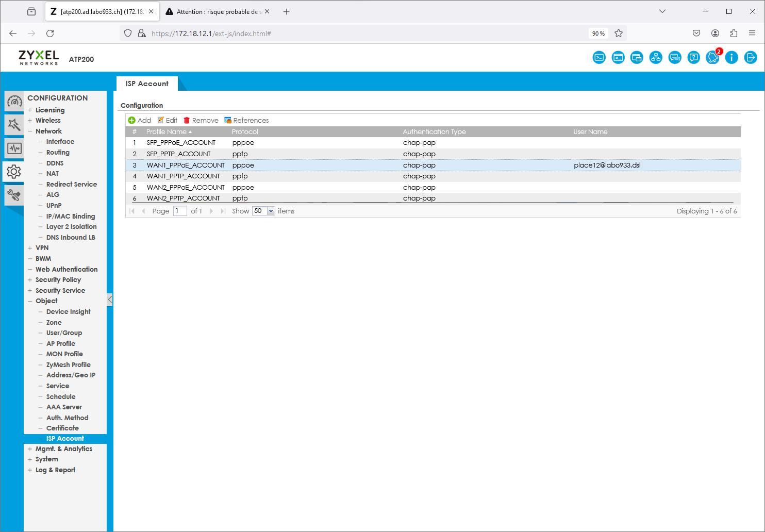Open the help question mark icon

point(694,57)
